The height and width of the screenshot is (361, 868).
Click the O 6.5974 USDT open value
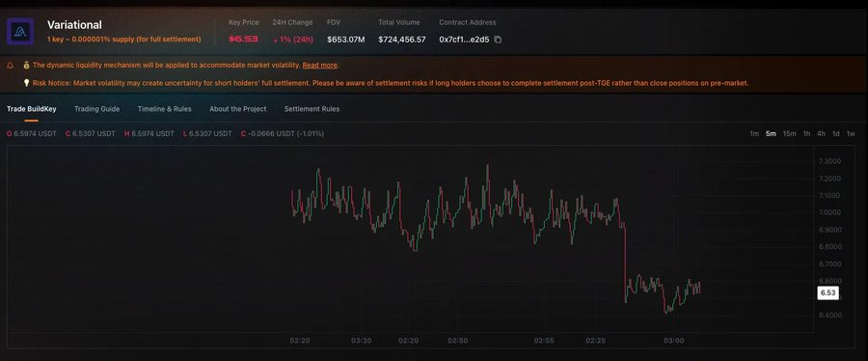(x=32, y=133)
